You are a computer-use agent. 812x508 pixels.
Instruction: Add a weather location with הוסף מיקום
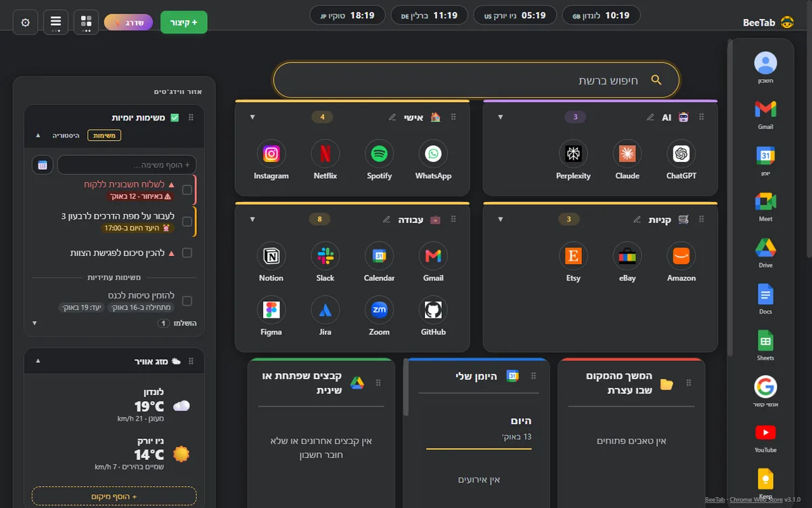pos(114,496)
